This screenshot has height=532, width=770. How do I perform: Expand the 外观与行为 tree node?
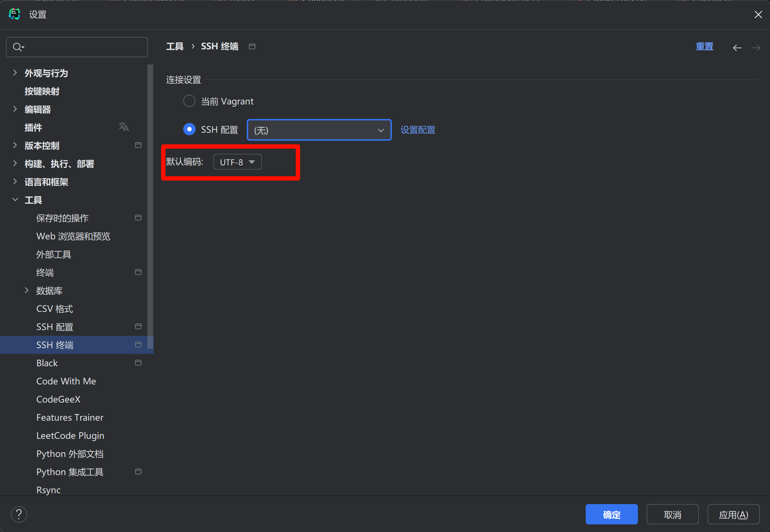(15, 73)
